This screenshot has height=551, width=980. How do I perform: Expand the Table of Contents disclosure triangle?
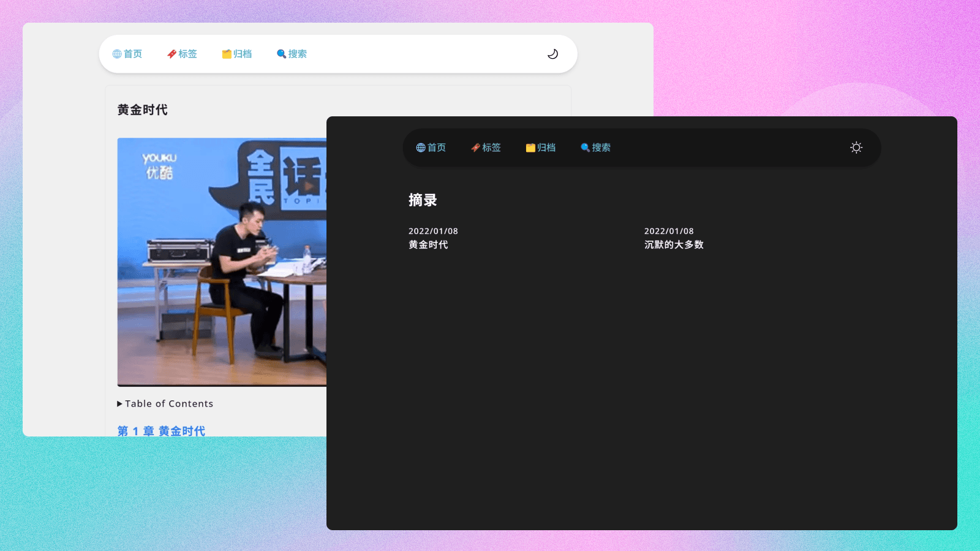[120, 404]
